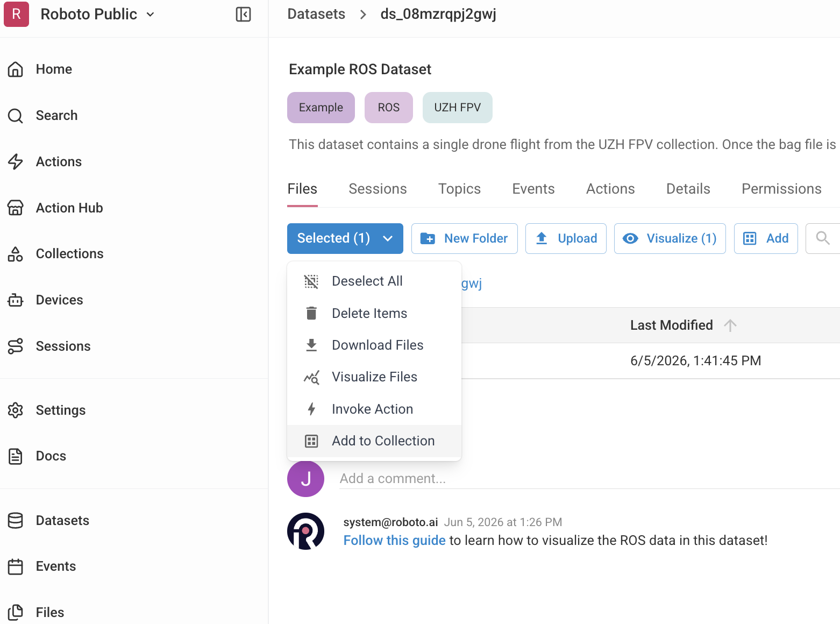
Task: Click the Files icon in sidebar
Action: tap(16, 612)
